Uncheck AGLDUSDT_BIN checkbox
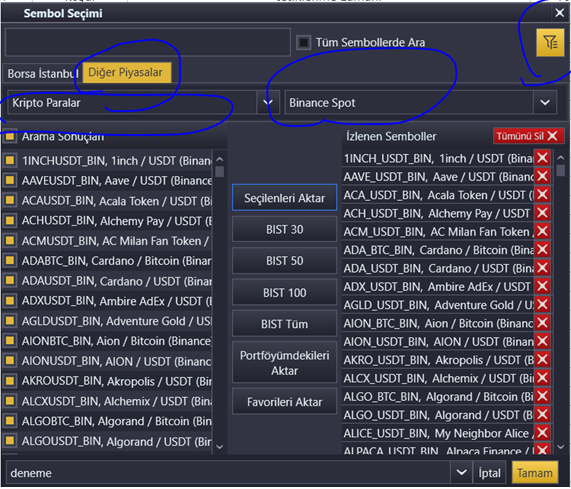 (10, 320)
